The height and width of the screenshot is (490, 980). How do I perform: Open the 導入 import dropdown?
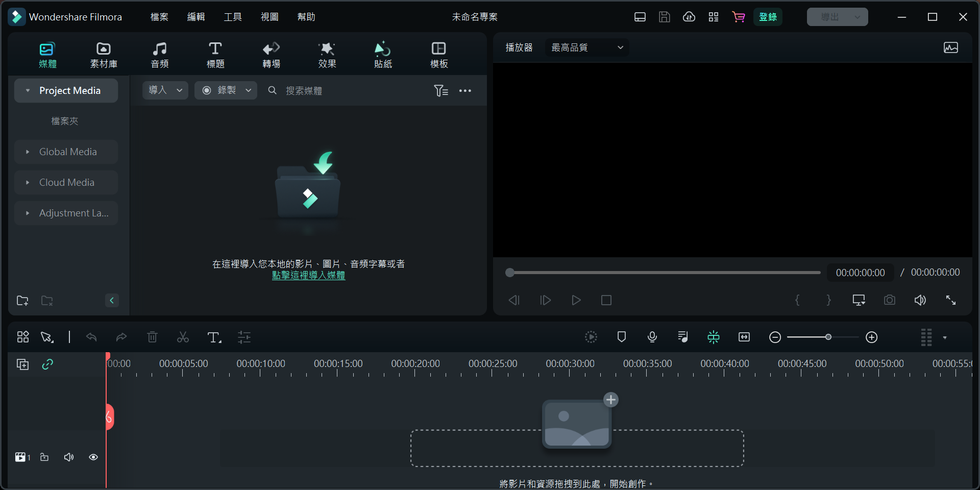pos(165,90)
